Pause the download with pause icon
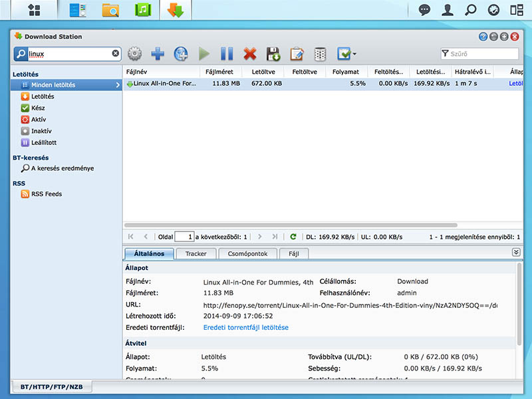 [227, 54]
